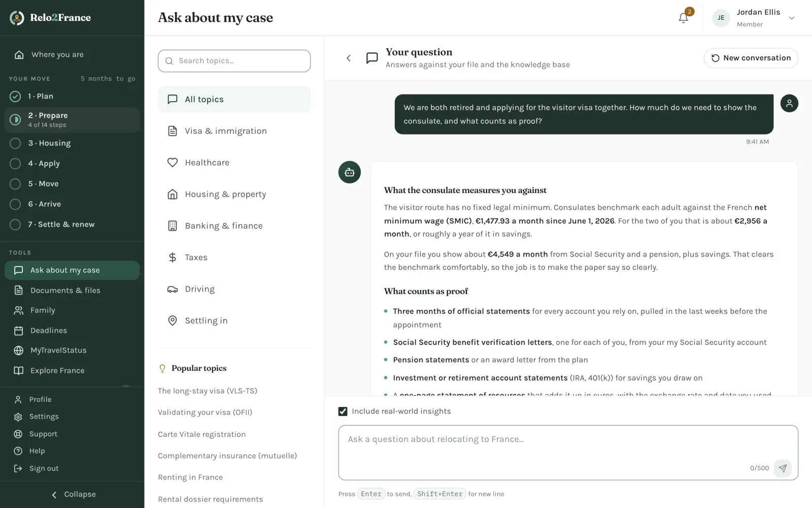
Task: Open the Help item
Action: tap(72, 451)
